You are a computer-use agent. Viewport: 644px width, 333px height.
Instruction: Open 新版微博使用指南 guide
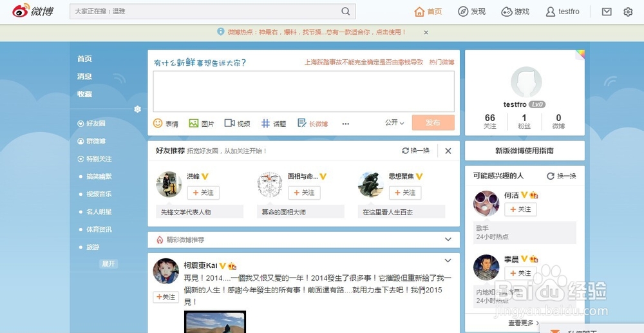pyautogui.click(x=524, y=151)
